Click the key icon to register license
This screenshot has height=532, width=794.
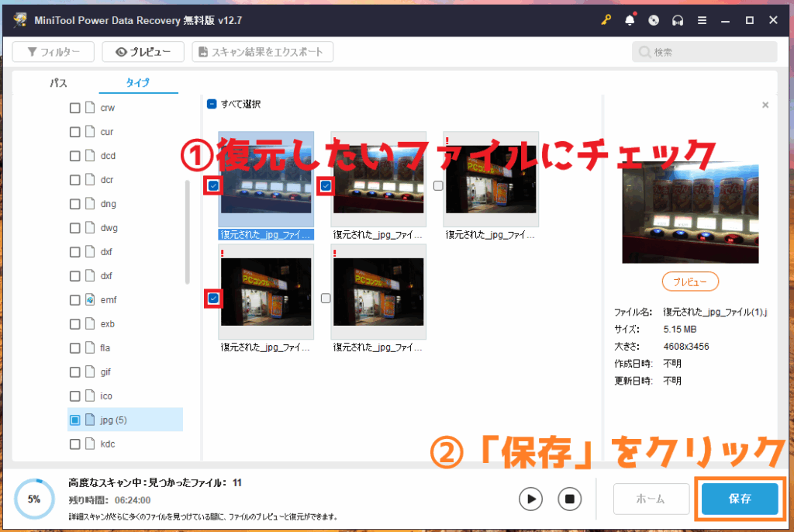[x=606, y=20]
